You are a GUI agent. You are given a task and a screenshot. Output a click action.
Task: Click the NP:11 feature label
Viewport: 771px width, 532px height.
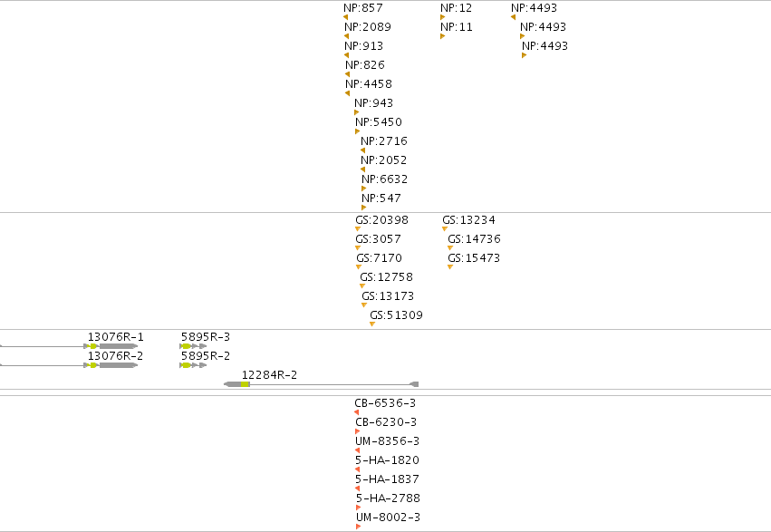tap(457, 27)
